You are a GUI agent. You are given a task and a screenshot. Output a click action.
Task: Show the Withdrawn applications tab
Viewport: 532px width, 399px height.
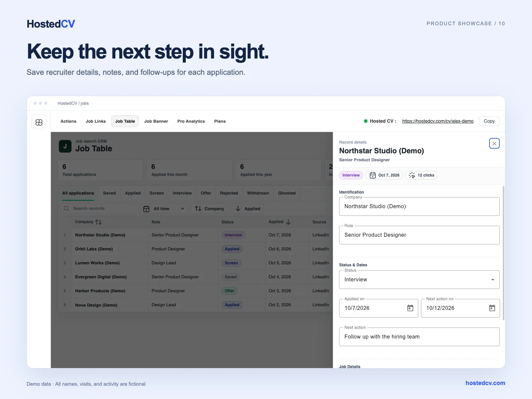click(x=258, y=193)
